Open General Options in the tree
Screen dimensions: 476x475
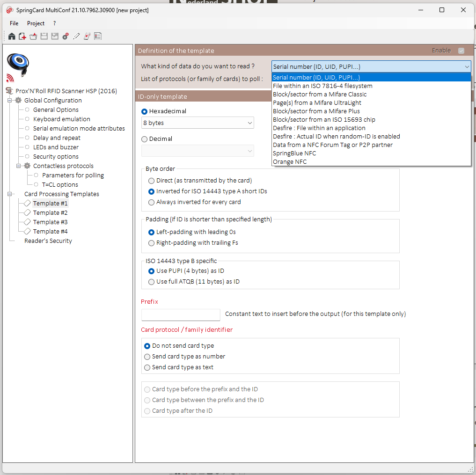coord(56,110)
